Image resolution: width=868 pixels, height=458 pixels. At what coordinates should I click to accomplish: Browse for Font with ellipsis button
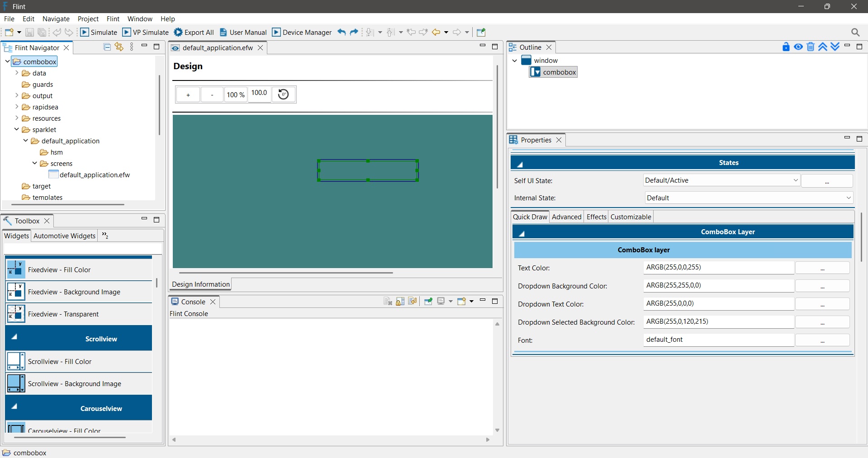tap(822, 340)
